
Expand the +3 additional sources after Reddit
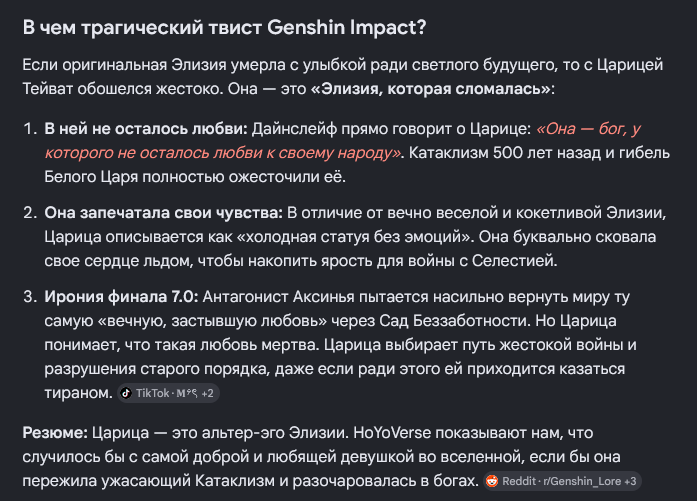630,481
